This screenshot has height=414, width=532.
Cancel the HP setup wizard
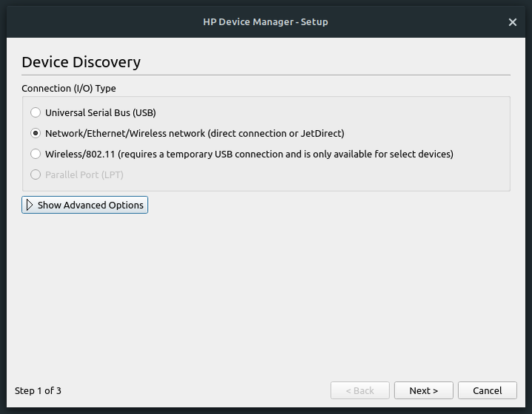[x=487, y=390]
